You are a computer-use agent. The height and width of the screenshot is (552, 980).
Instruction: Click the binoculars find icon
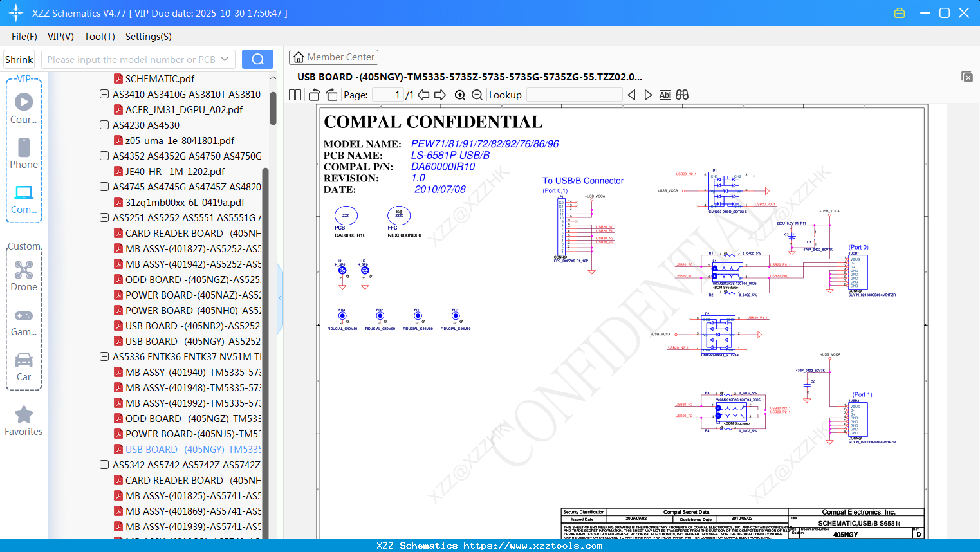click(682, 95)
